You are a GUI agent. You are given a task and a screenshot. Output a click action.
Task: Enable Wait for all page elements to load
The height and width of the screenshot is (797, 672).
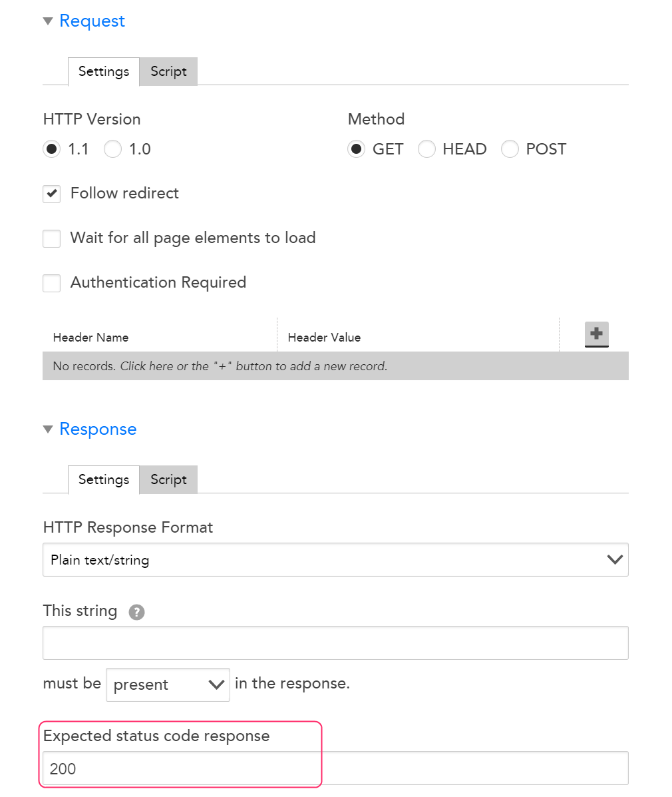[x=51, y=238]
